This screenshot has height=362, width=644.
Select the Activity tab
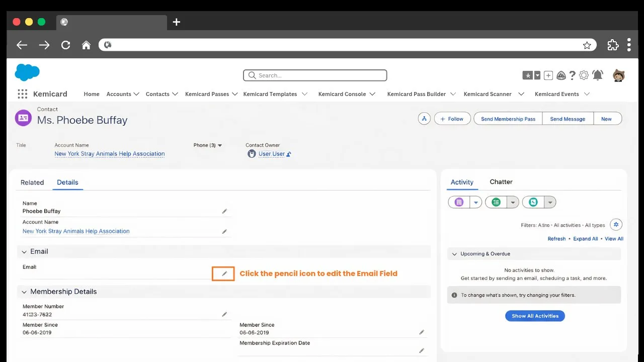coord(462,182)
